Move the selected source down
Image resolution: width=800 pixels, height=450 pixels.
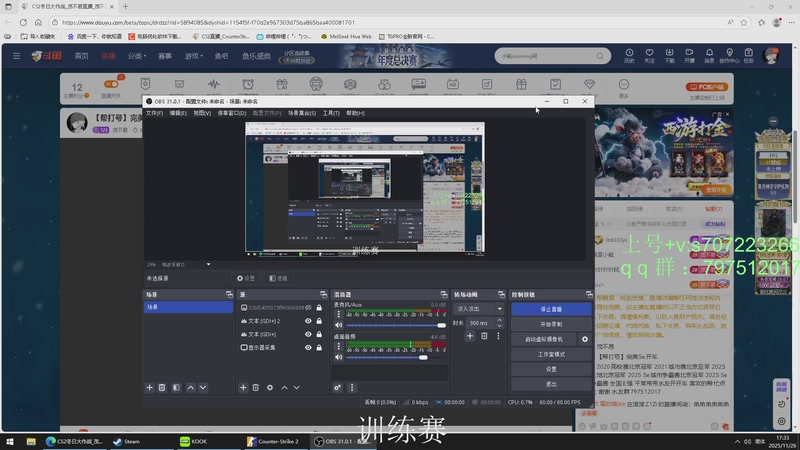[x=297, y=388]
